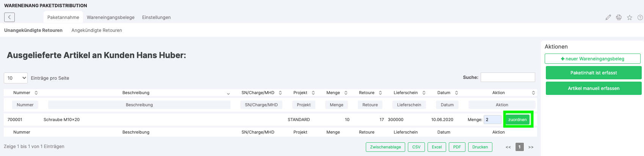Open the Einstellungen tab
The width and height of the screenshot is (644, 156).
point(156,17)
